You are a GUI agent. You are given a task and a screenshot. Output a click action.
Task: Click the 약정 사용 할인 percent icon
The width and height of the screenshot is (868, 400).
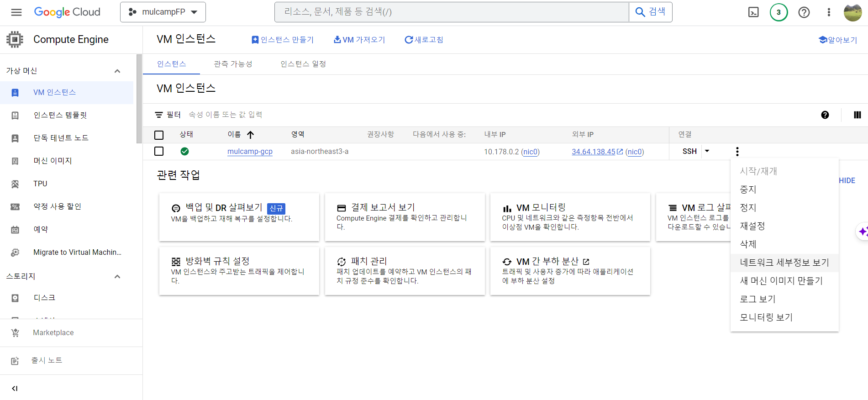pyautogui.click(x=15, y=207)
